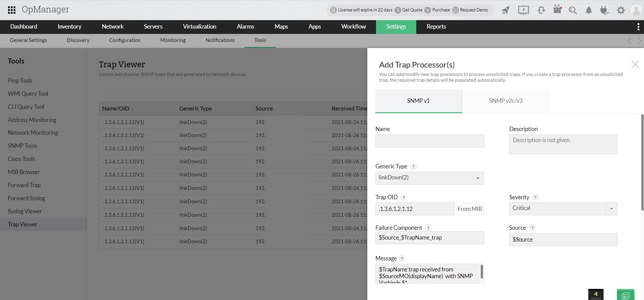Viewport: 644px width, 300px height.
Task: Open the Apps menu
Action: [315, 27]
